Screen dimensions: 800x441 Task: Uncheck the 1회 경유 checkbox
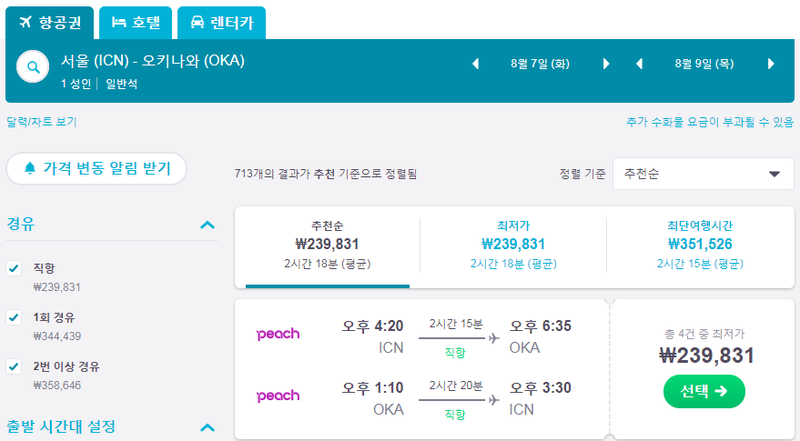coord(14,317)
